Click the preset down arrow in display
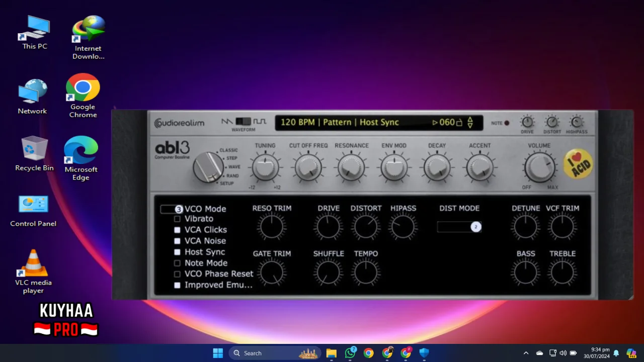 470,125
